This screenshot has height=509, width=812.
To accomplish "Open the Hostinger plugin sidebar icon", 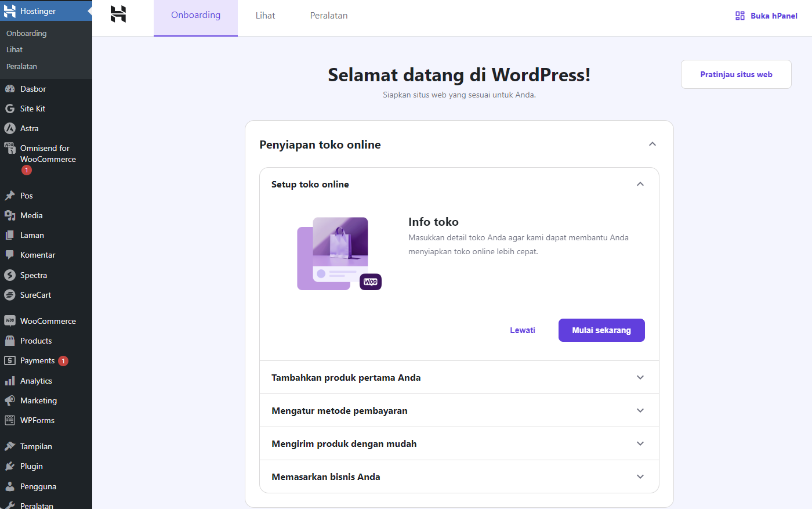I will (38, 10).
